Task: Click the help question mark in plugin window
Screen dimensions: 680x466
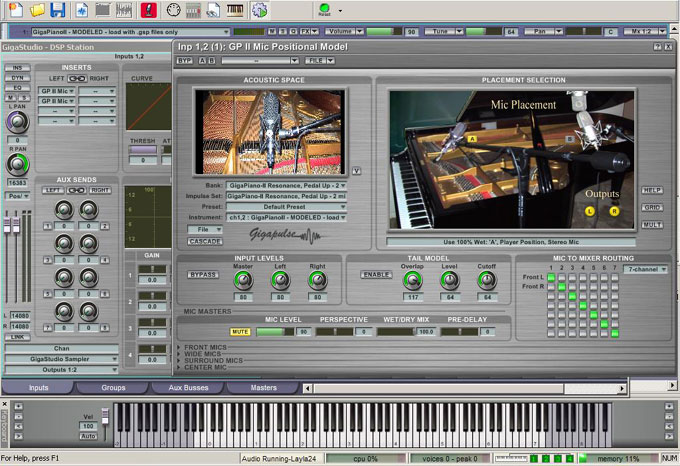Action: (657, 46)
